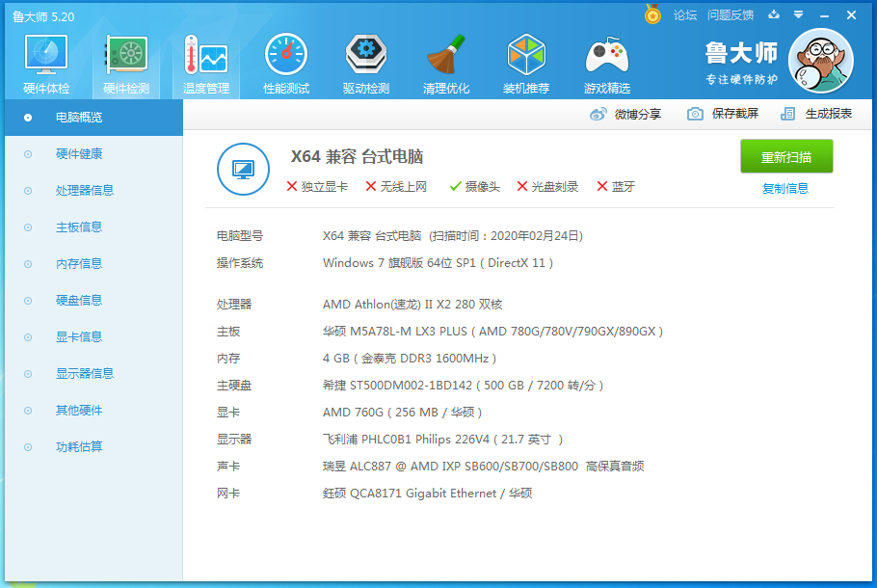Select 硬件检测 hardware detection icon
The image size is (877, 588).
click(126, 55)
